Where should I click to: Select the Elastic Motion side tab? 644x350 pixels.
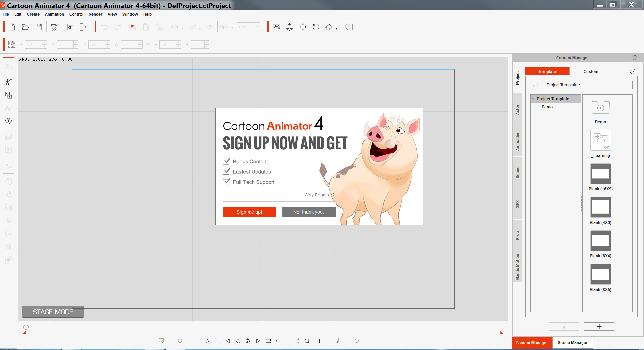tap(518, 267)
